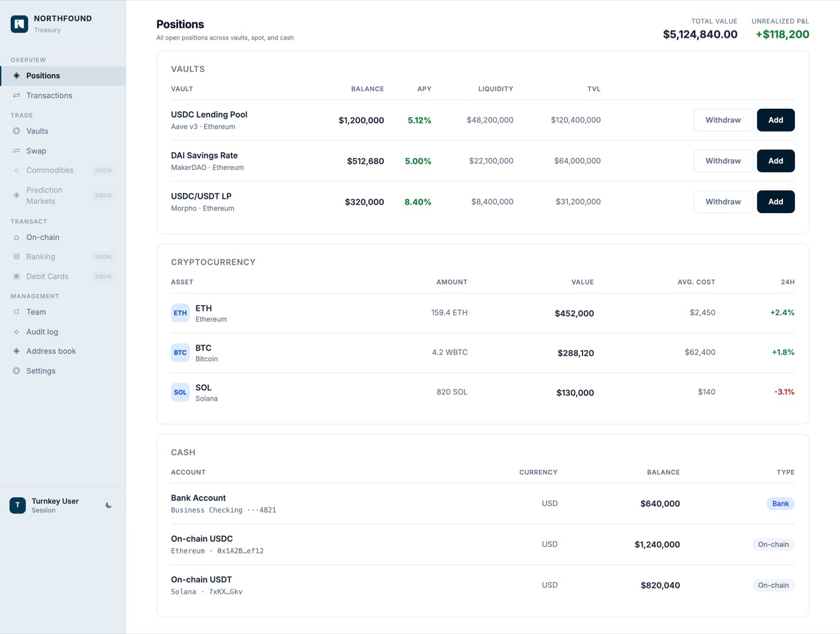
Task: Click the Bank type badge
Action: (x=781, y=504)
